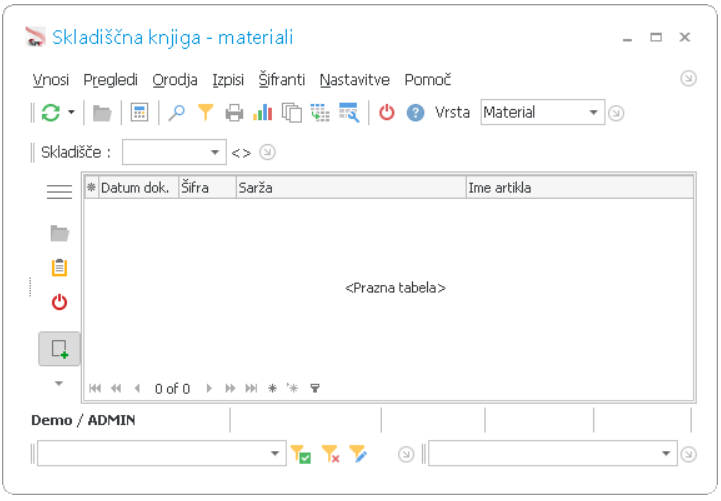Image resolution: width=721 pixels, height=501 pixels.
Task: Open the Vrsta Material combo box
Action: click(x=543, y=112)
